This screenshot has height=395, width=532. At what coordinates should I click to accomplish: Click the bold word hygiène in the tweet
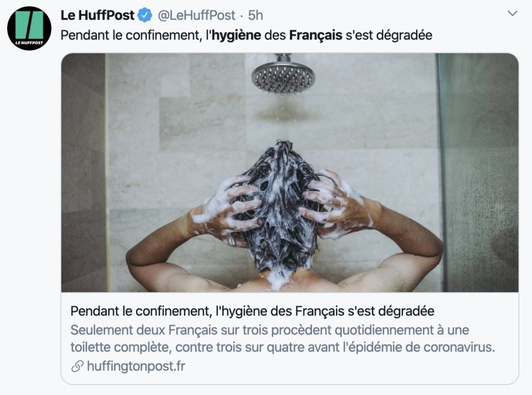[236, 35]
